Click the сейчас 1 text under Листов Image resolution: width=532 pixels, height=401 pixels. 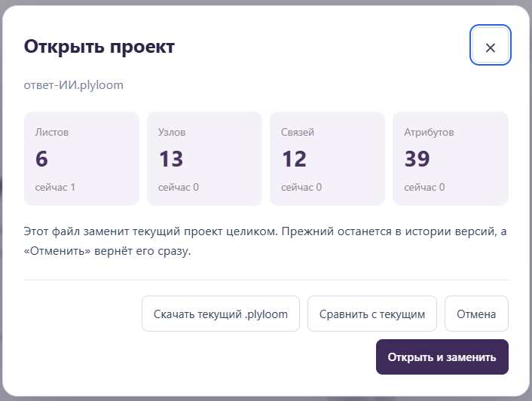55,187
